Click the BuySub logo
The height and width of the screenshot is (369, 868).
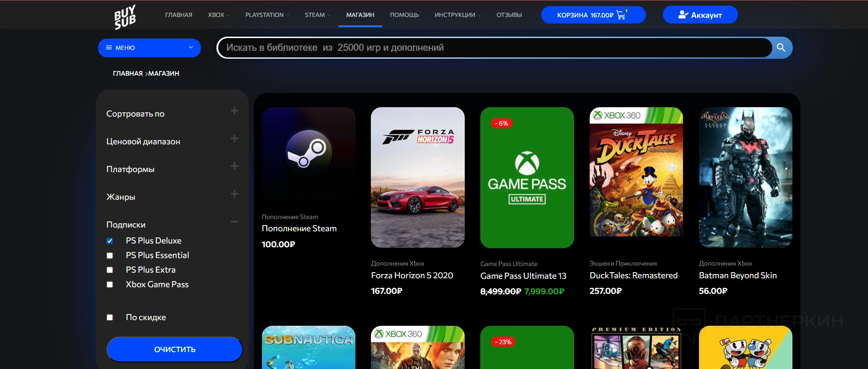(x=125, y=17)
